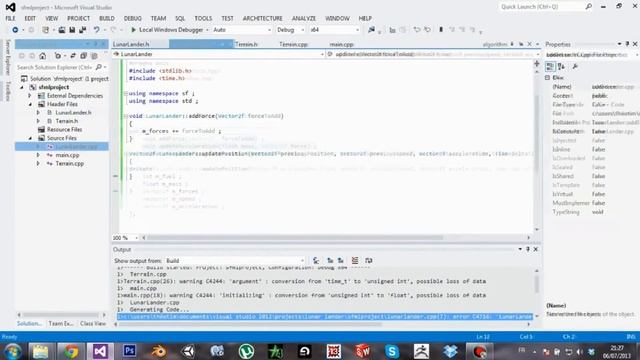Toggle auto-hide pin on Properties panel
Image resolution: width=640 pixels, height=360 pixels.
(627, 44)
